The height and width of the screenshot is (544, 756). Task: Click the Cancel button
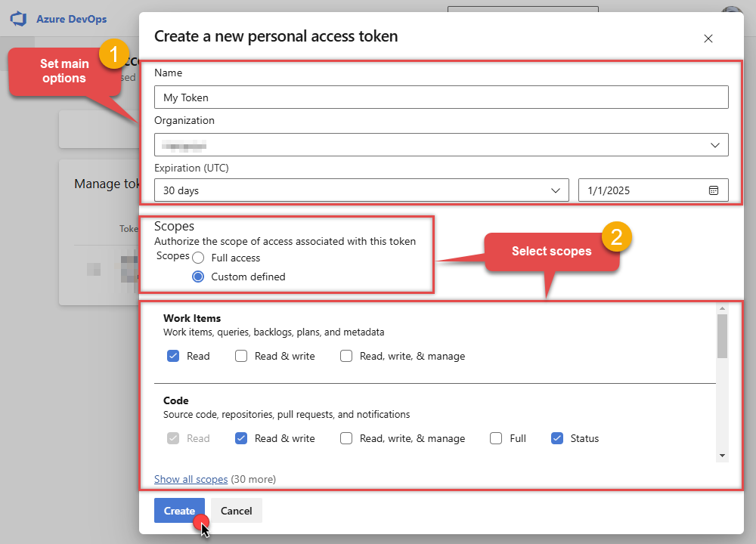click(x=236, y=511)
